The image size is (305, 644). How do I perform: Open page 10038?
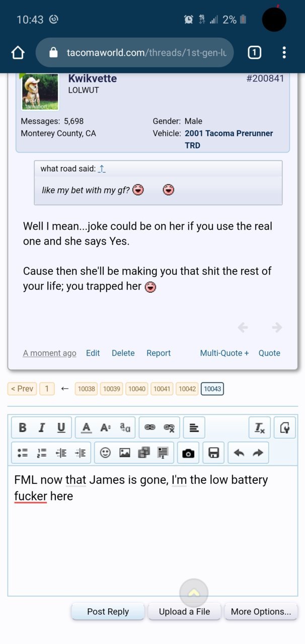[x=87, y=389]
